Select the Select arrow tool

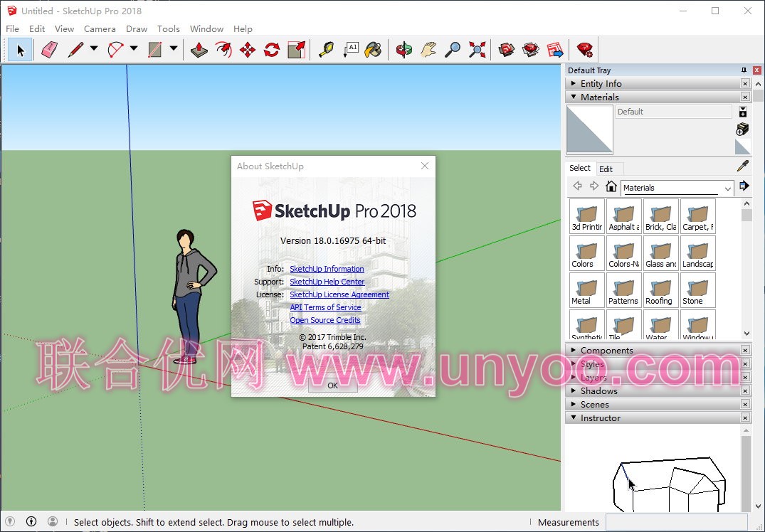coord(20,50)
